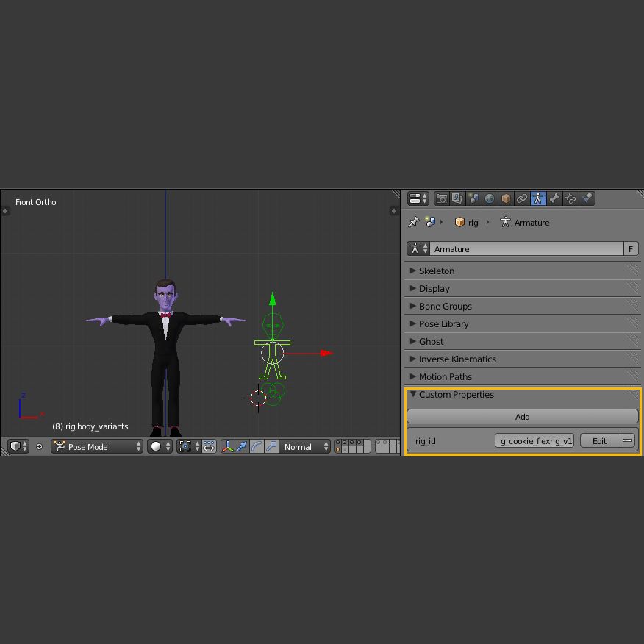Viewport: 644px width, 644px height.
Task: Select the Bone properties icon
Action: (554, 198)
